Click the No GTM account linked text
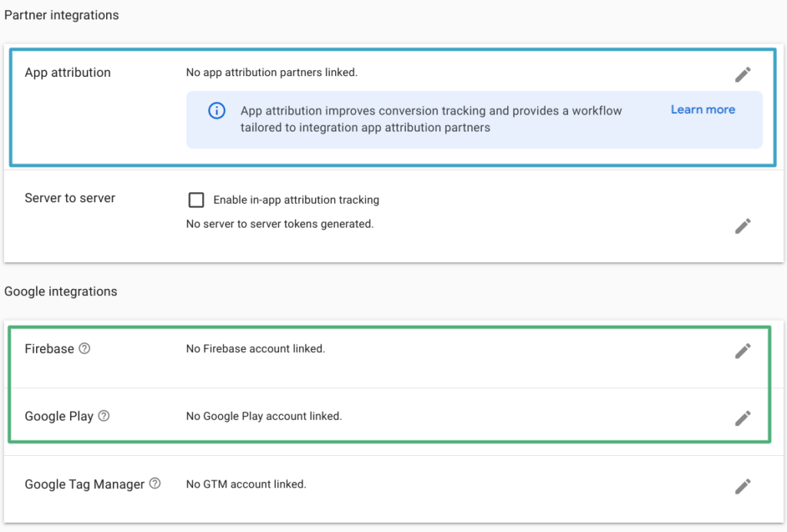This screenshot has width=787, height=532. coord(247,484)
